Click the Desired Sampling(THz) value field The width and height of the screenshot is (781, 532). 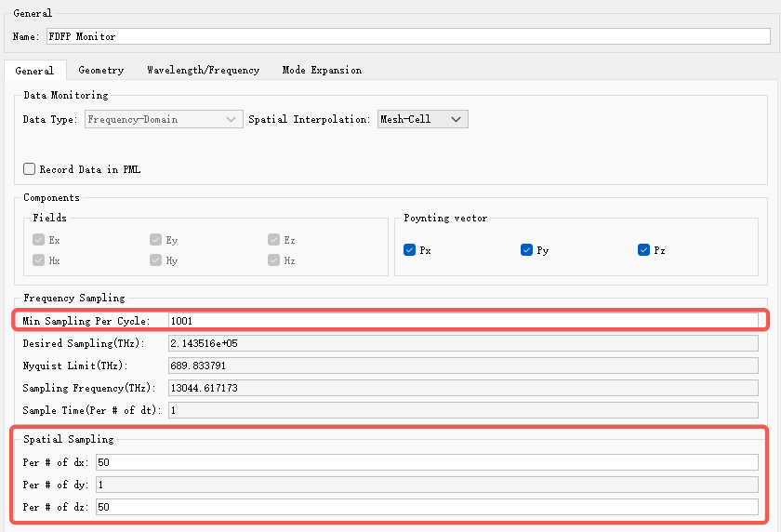pos(463,343)
